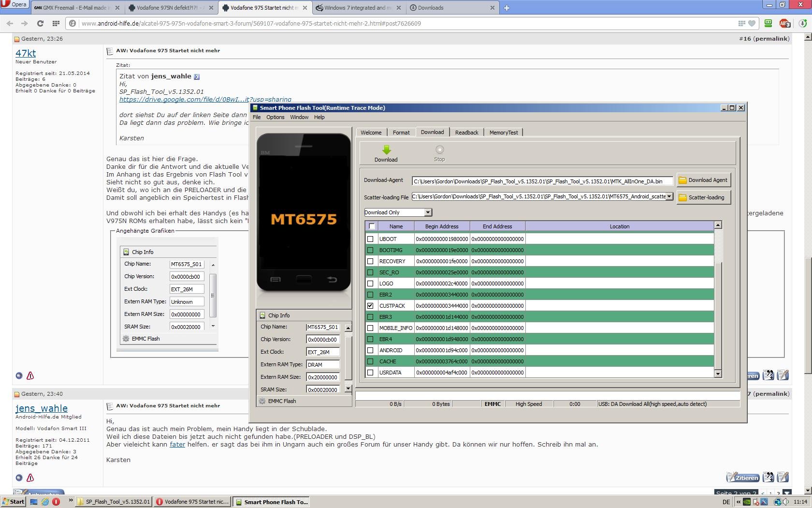Open the Opera main menu
812x508 pixels.
pos(14,5)
